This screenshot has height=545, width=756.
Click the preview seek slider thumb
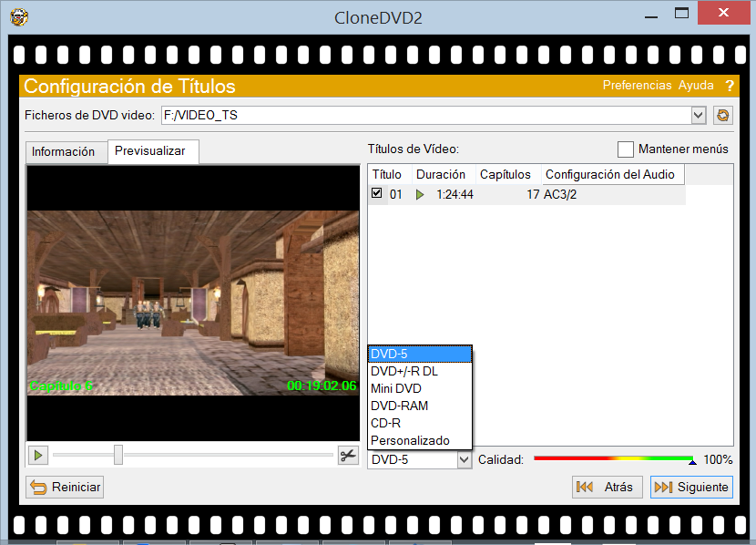click(118, 455)
